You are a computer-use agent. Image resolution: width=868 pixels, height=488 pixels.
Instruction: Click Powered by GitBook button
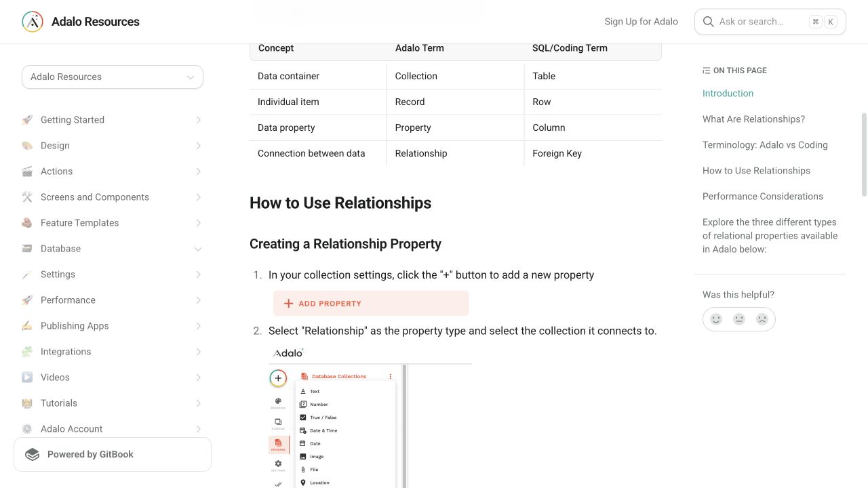tap(113, 455)
